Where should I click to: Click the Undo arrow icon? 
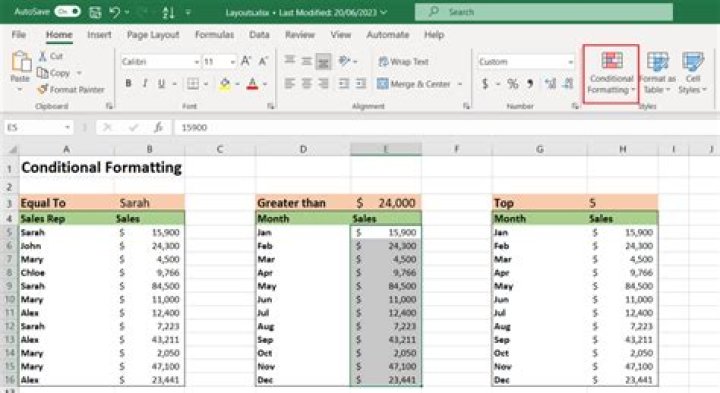pyautogui.click(x=115, y=12)
